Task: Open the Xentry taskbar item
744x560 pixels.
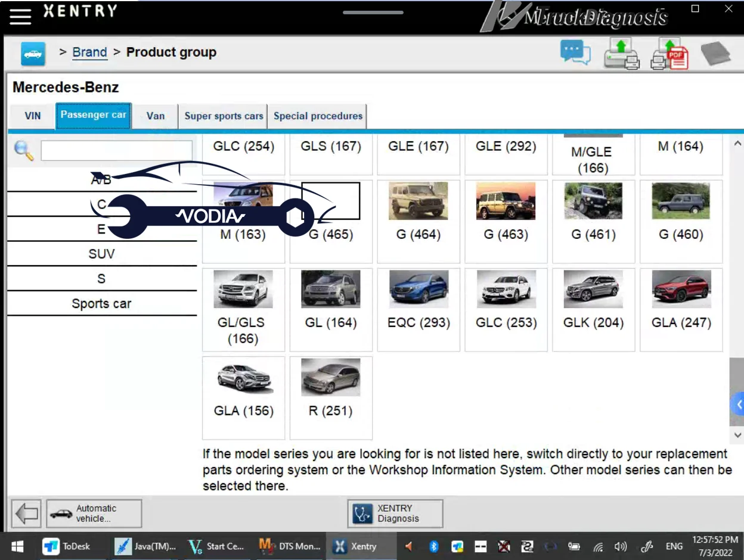Action: click(362, 546)
